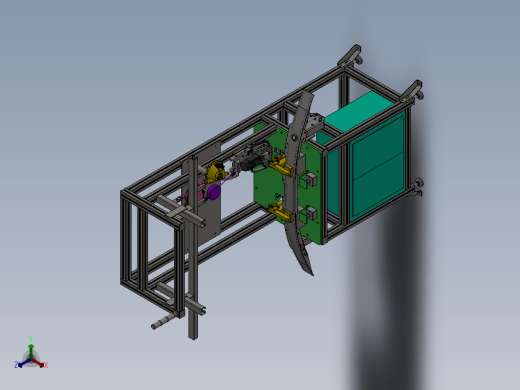Select the cylindrical handle at bottom of frame
Screen dimensions: 520x390
[x=163, y=322]
